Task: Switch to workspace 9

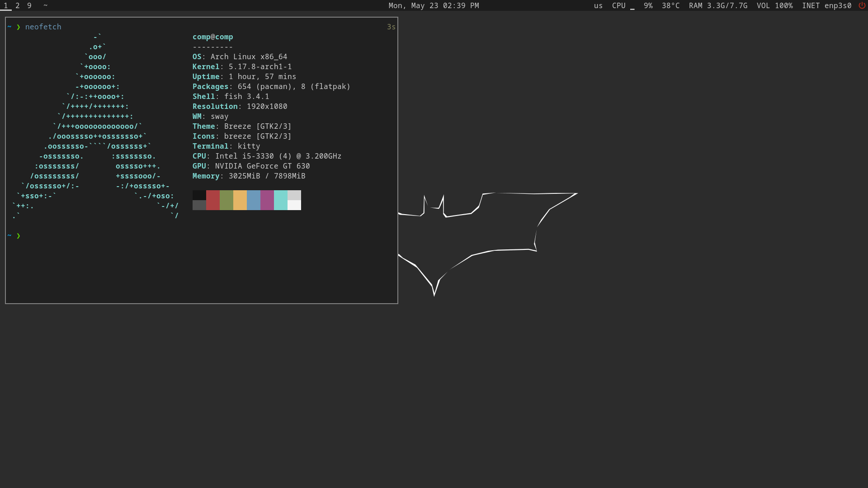Action: click(29, 5)
